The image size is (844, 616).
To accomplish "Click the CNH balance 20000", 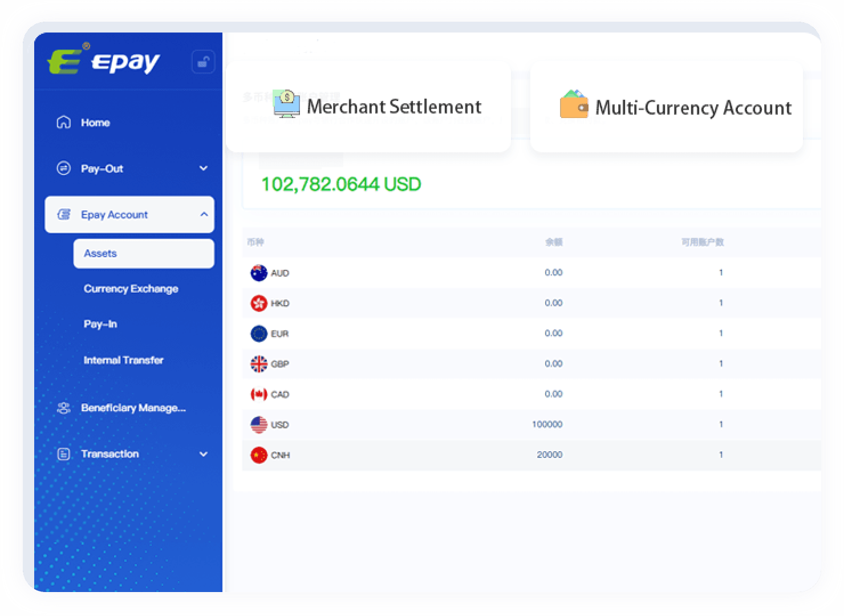I will 550,455.
